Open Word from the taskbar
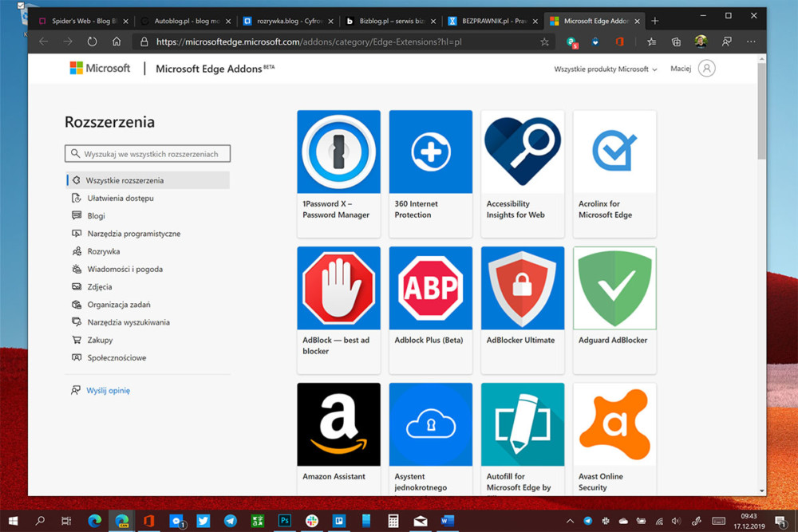 coord(448,521)
